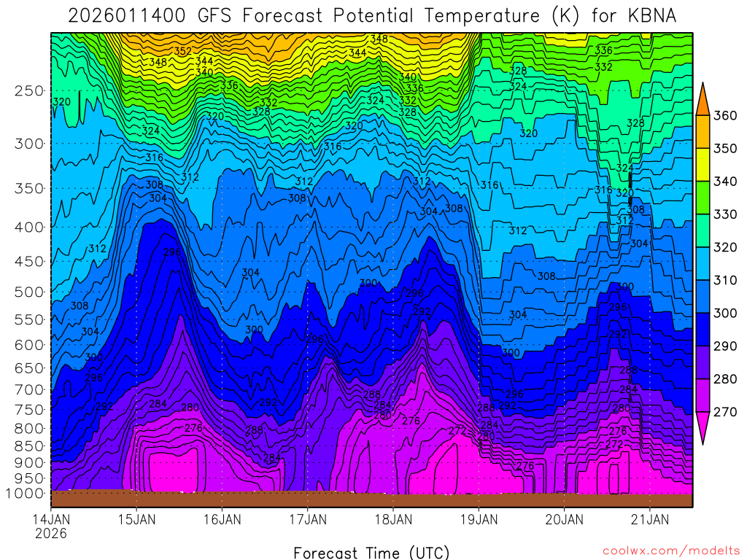Click the 600 pressure level axis label
The width and height of the screenshot is (747, 560).
(29, 345)
